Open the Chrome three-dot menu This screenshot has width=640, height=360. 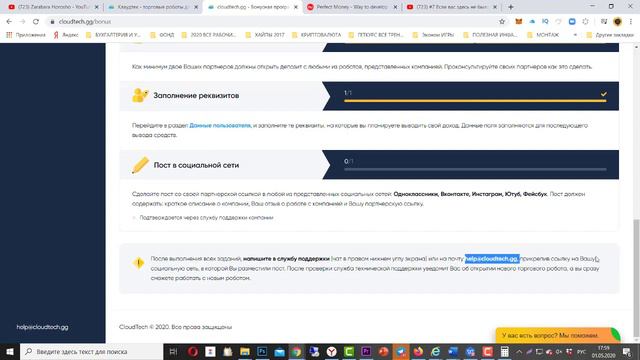631,22
